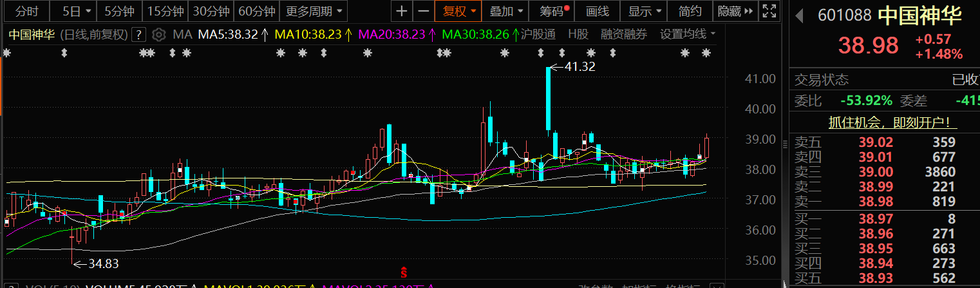The image size is (980, 288).
Task: Open the 筹码 chip distribution button
Action: [554, 11]
